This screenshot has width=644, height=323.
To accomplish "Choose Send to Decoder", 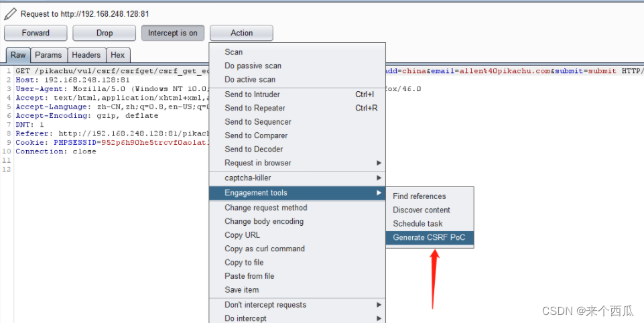I will (x=298, y=149).
